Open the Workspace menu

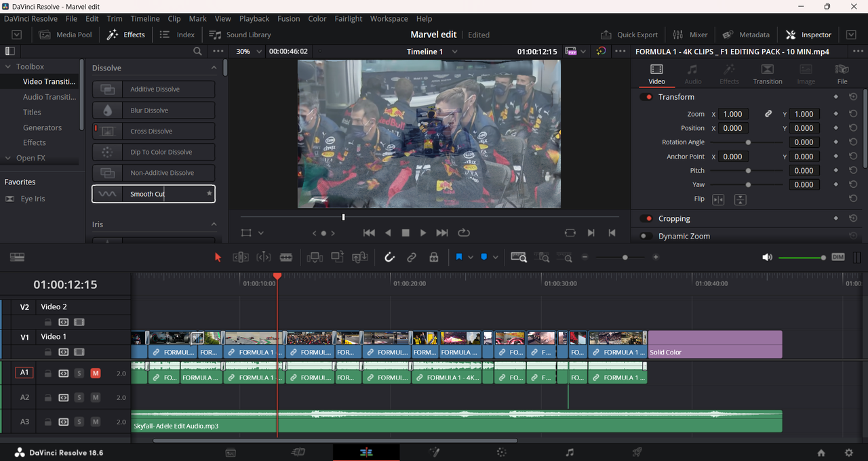(389, 18)
